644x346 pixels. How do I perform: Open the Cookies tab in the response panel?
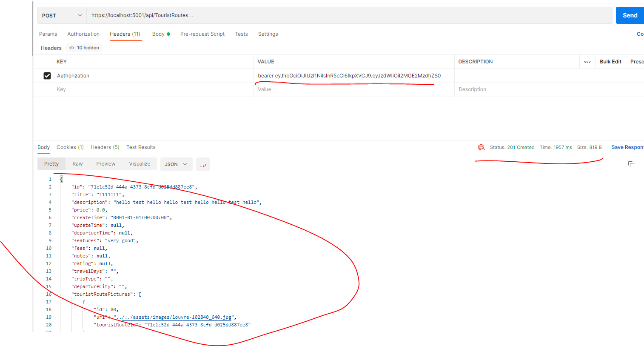70,147
